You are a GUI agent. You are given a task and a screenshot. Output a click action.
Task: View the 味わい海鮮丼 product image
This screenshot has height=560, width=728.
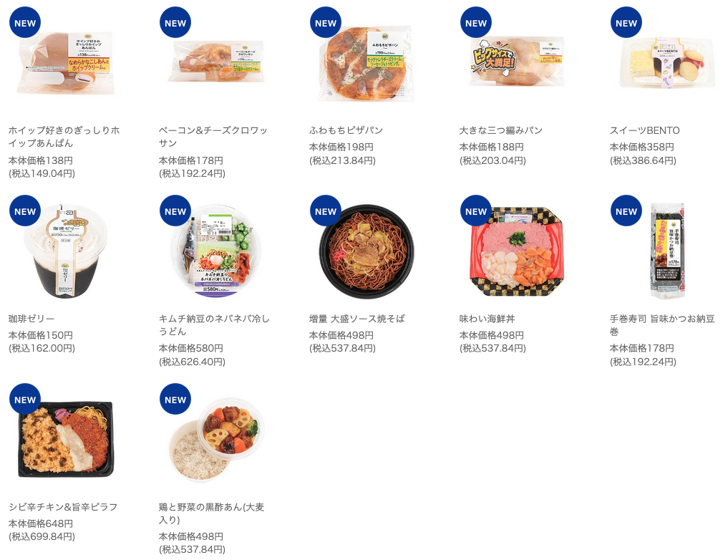point(517,251)
